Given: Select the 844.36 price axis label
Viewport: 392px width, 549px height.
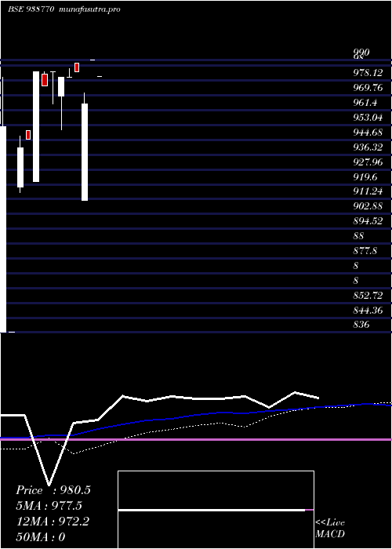Looking at the screenshot, I should coord(368,311).
